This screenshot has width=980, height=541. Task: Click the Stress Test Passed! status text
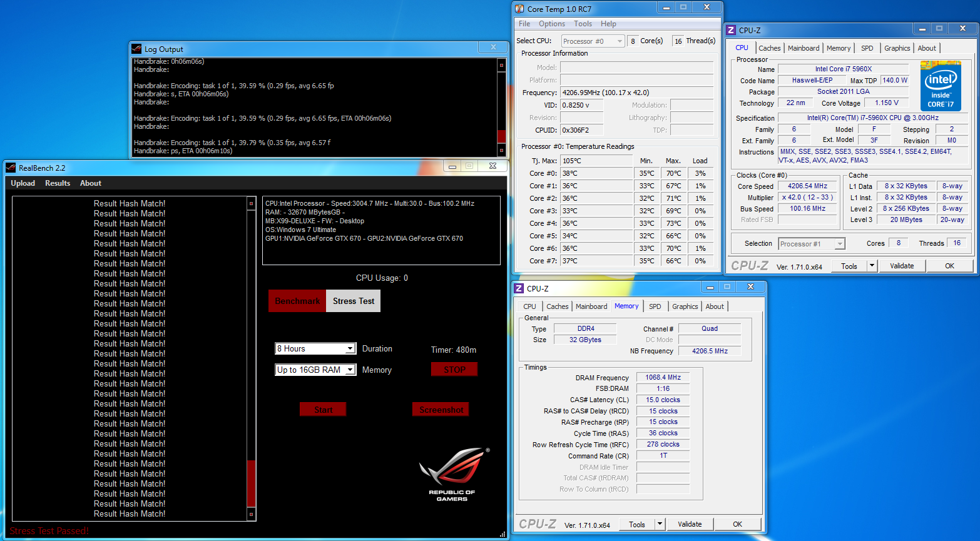click(49, 531)
